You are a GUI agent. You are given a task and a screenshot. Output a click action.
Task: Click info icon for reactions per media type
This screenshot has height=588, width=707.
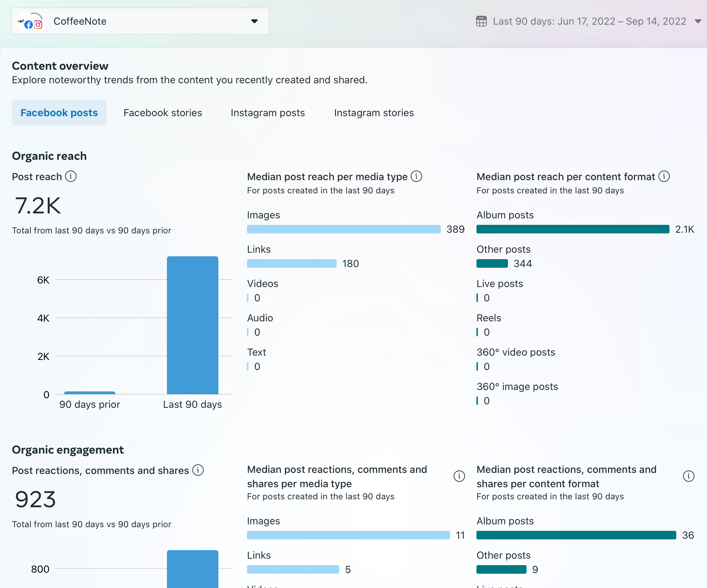[459, 476]
